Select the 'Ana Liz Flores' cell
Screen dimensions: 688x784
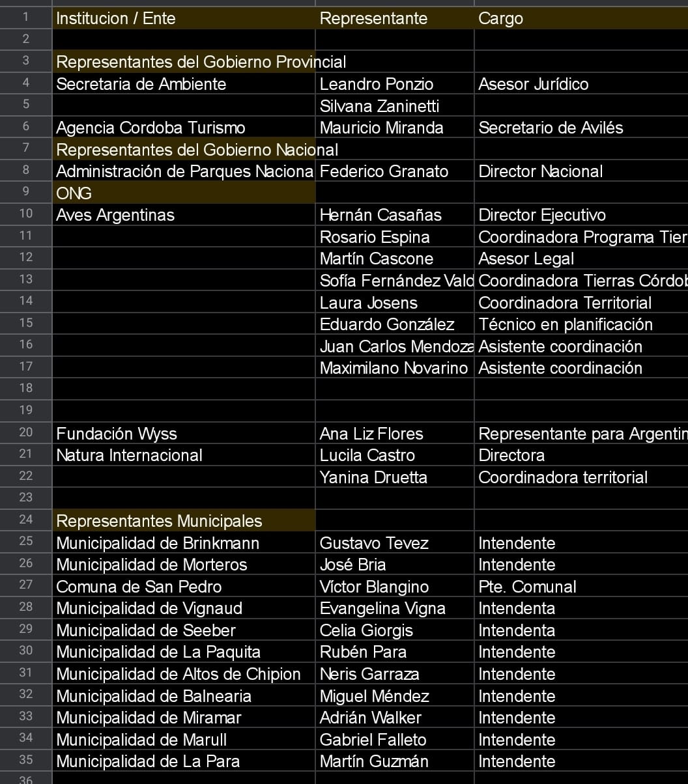[x=395, y=434]
